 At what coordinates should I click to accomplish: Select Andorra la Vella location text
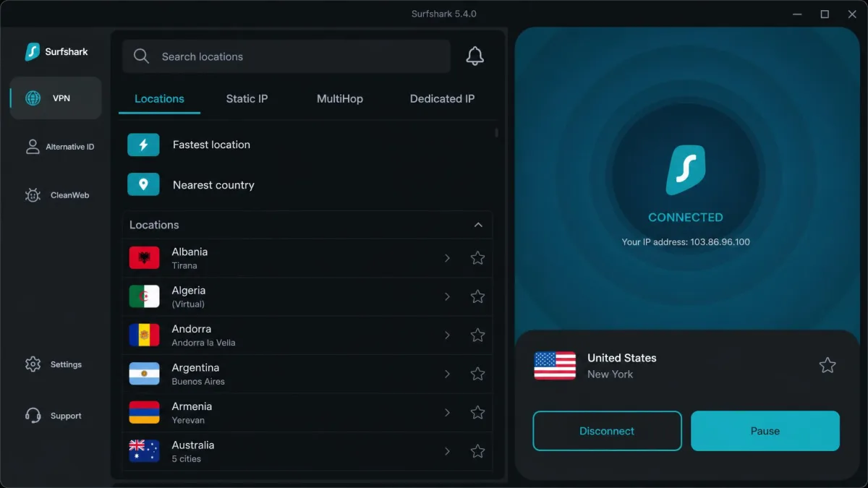pyautogui.click(x=203, y=335)
